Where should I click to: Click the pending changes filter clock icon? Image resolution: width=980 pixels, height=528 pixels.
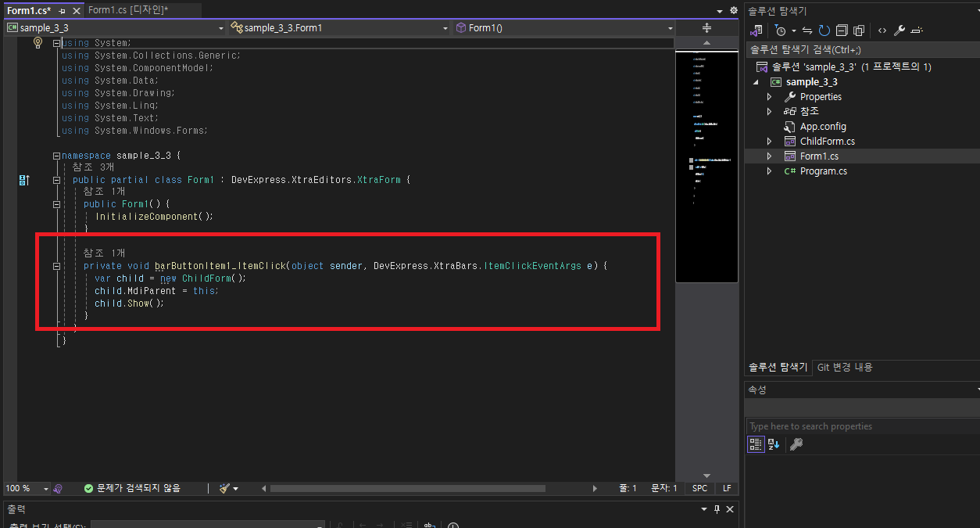point(781,31)
